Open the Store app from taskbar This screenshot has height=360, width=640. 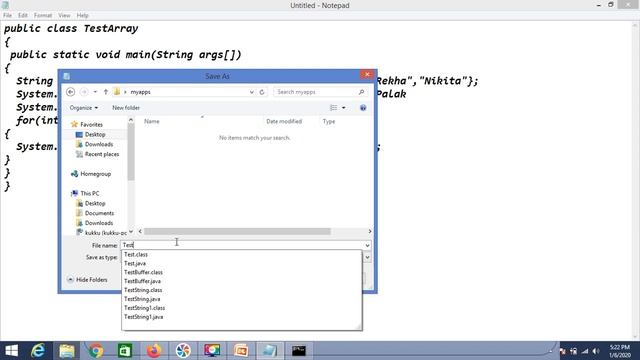(125, 351)
